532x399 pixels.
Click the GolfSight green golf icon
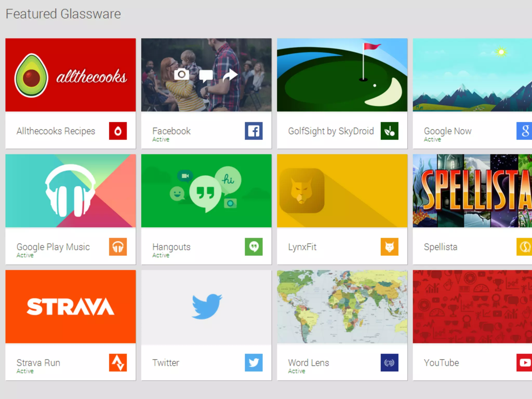[x=389, y=131]
